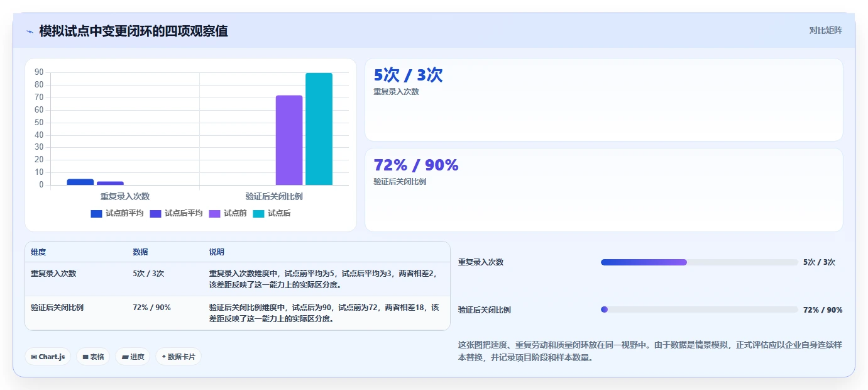Click the 对比矩阵 label in header

pos(825,30)
